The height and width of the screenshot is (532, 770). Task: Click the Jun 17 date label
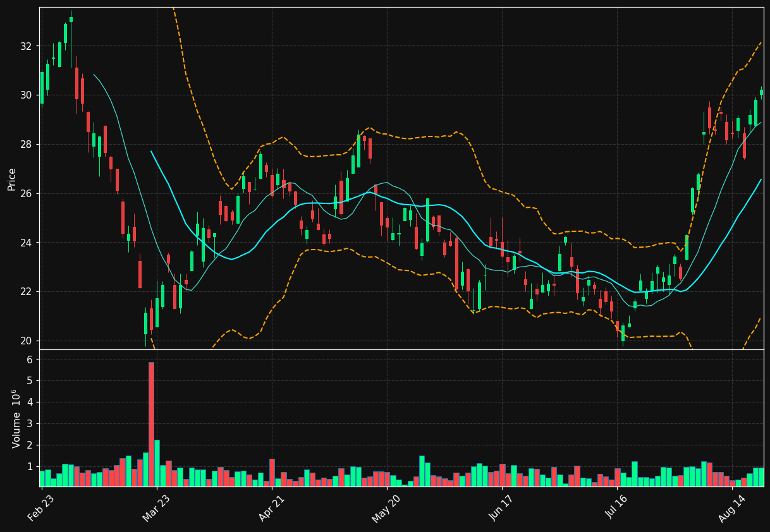(501, 507)
